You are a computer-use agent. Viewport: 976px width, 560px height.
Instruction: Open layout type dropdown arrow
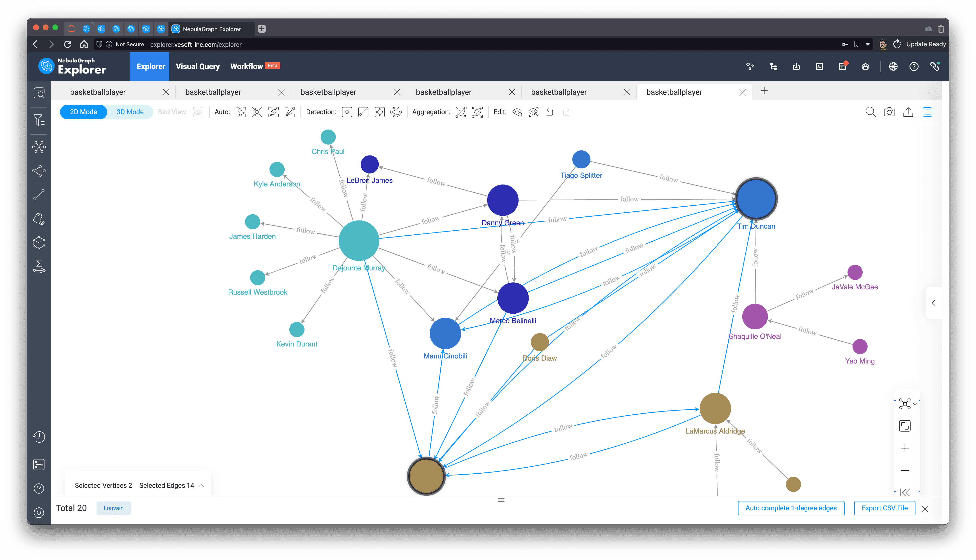coord(915,404)
